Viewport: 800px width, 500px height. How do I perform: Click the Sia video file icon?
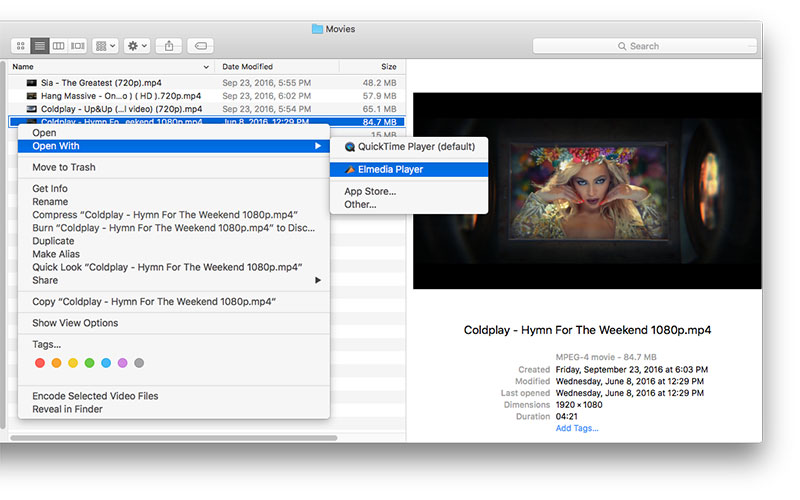pos(32,83)
